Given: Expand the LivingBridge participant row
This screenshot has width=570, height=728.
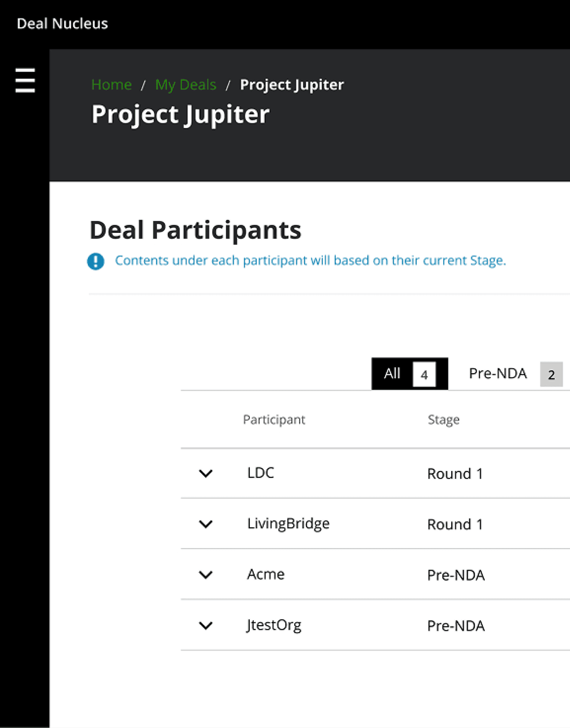Looking at the screenshot, I should [x=206, y=524].
